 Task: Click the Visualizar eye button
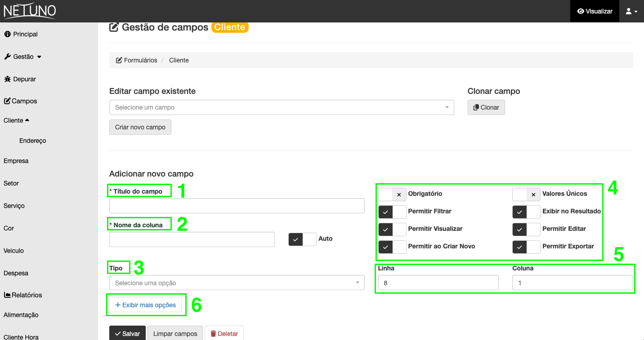(x=595, y=11)
